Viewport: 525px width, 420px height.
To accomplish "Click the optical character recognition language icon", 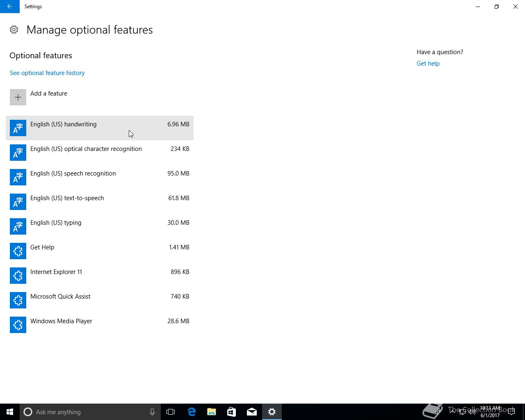I will click(x=18, y=153).
